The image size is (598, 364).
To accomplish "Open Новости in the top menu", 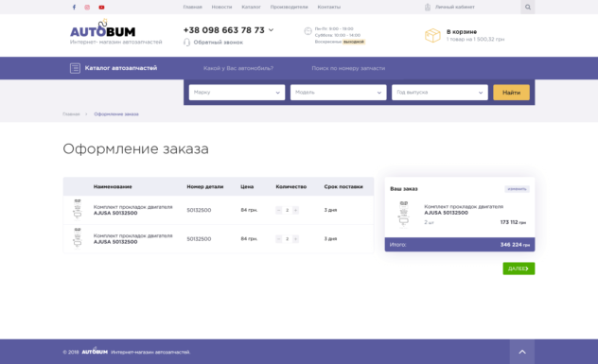I will [x=221, y=7].
